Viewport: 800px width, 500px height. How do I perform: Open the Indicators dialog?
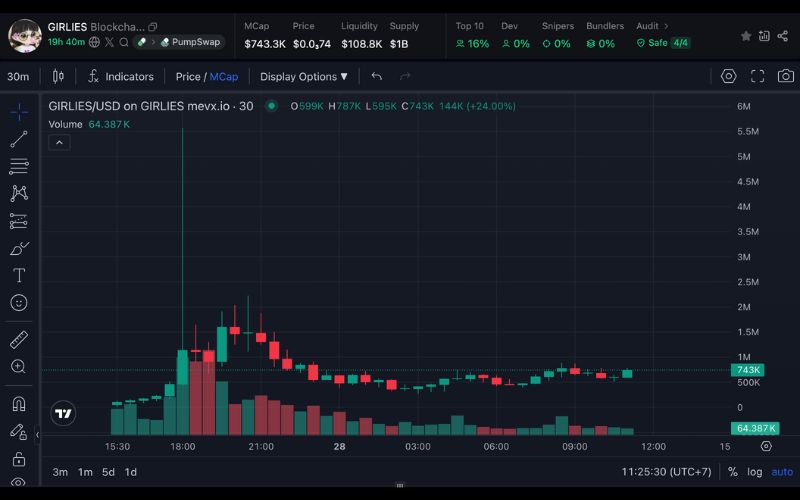coord(121,77)
